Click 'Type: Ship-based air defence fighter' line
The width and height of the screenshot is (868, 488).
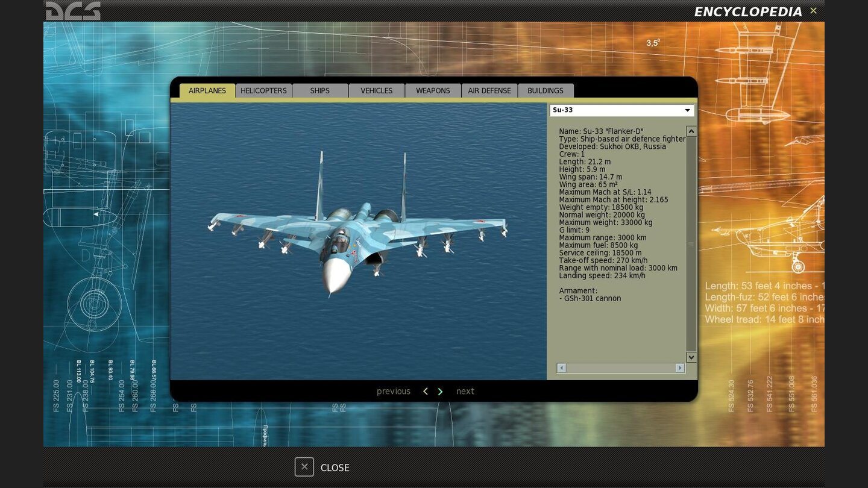click(622, 139)
